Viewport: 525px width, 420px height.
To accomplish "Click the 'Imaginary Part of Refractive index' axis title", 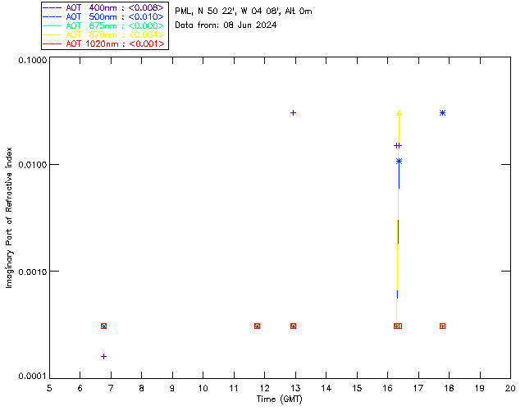I will [x=9, y=217].
